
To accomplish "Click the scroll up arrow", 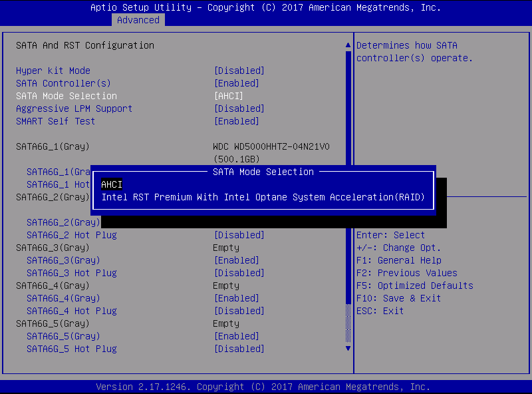I will [348, 45].
